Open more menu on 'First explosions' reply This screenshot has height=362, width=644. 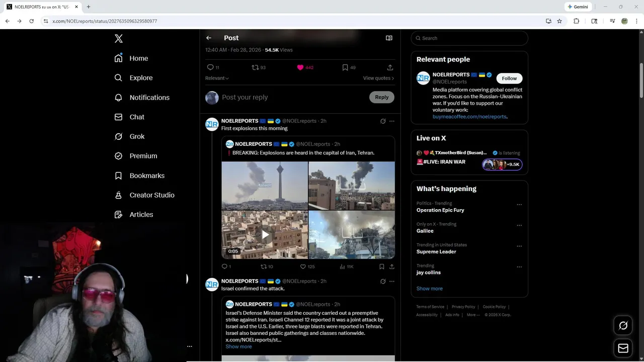(x=392, y=121)
